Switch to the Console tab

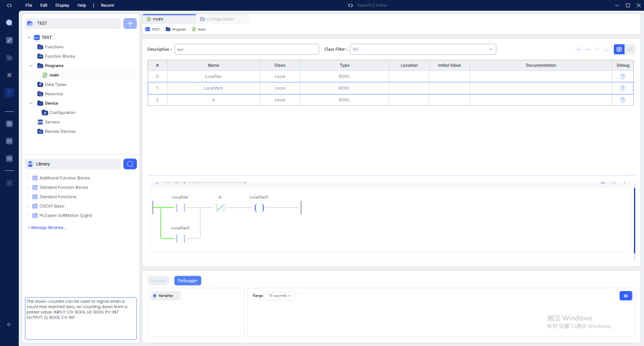coord(158,281)
